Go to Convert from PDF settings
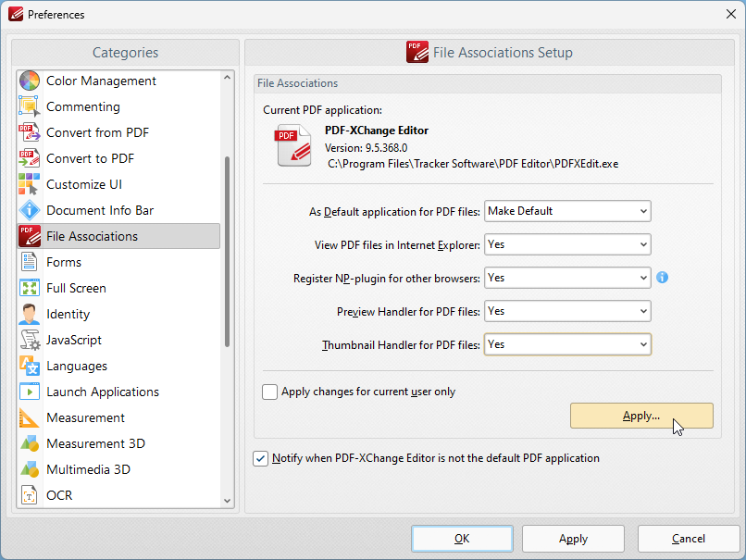The image size is (746, 560). (x=119, y=132)
